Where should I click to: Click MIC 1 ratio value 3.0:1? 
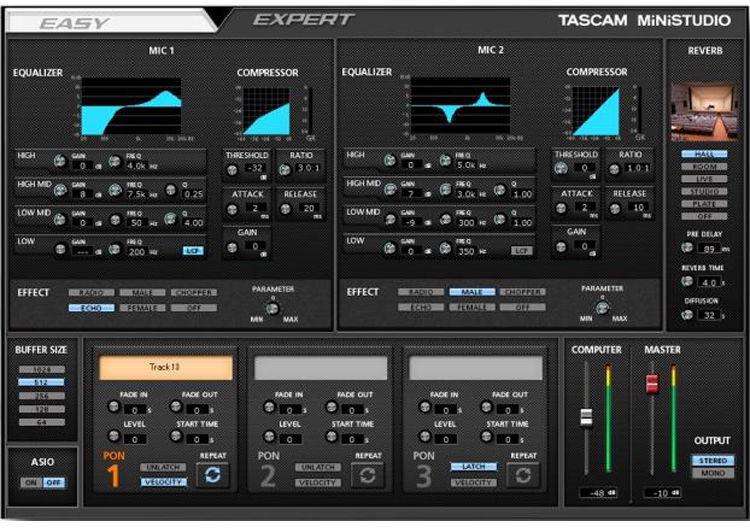point(309,168)
